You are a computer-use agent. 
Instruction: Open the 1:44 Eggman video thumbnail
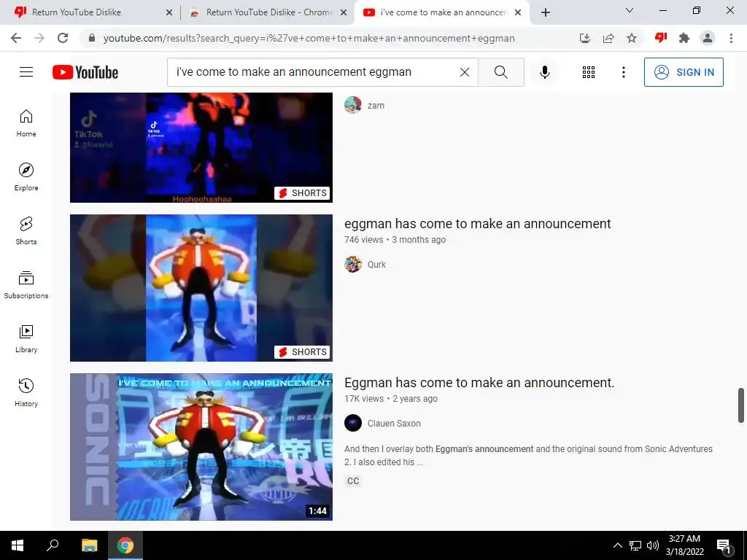click(x=201, y=447)
